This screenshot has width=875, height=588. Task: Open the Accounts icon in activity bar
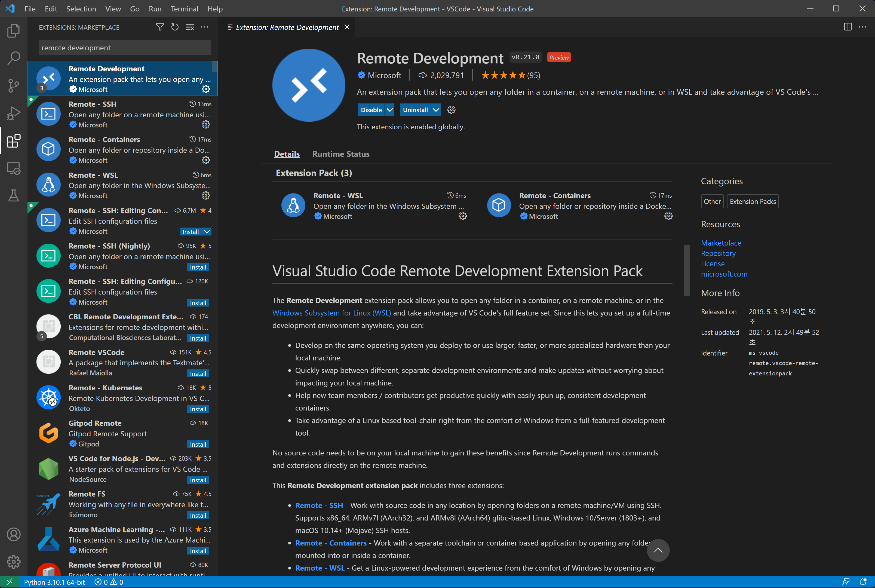[x=14, y=534]
